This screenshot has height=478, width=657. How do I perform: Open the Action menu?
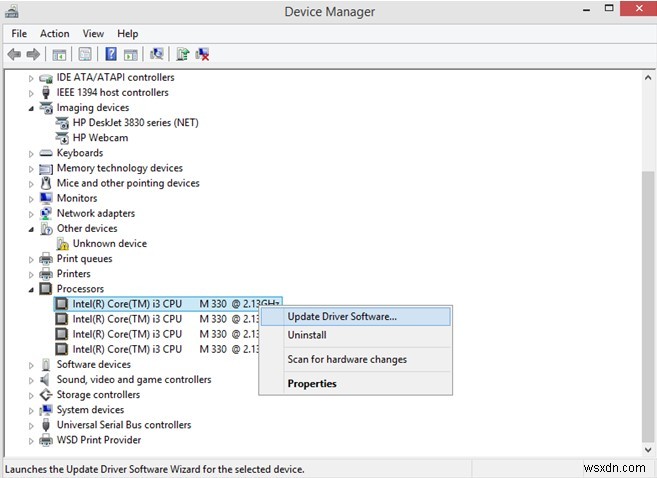coord(55,33)
